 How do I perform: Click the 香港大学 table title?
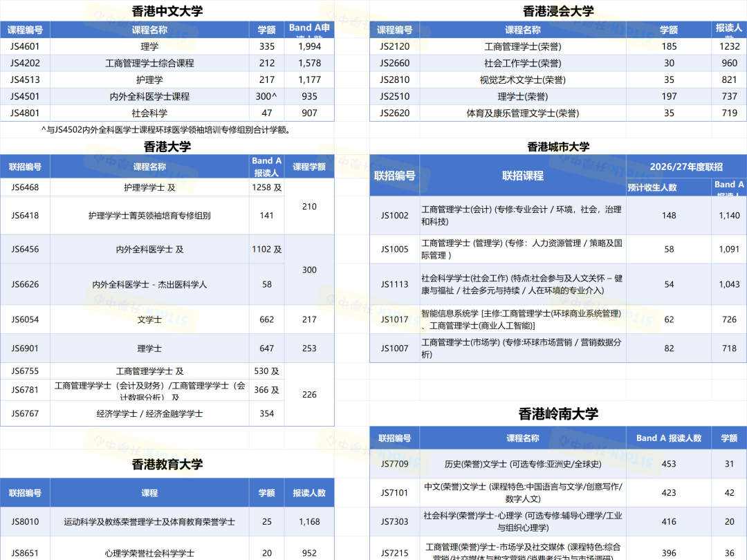click(x=167, y=147)
